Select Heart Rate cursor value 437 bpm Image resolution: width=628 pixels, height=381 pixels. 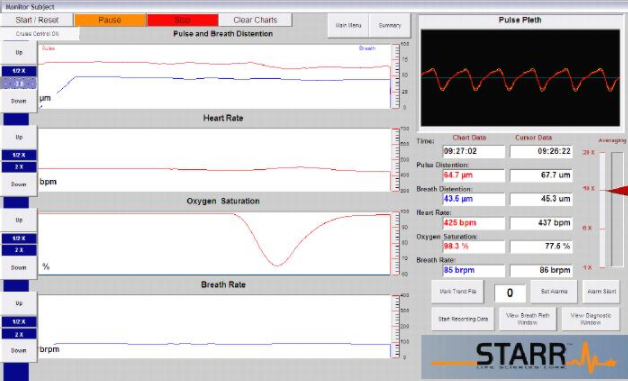pyautogui.click(x=541, y=223)
